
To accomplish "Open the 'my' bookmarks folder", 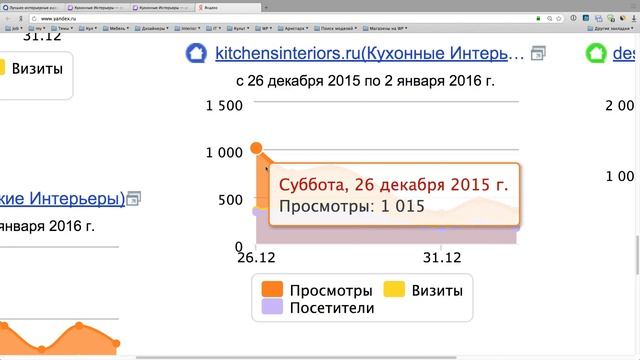I will 37,29.
